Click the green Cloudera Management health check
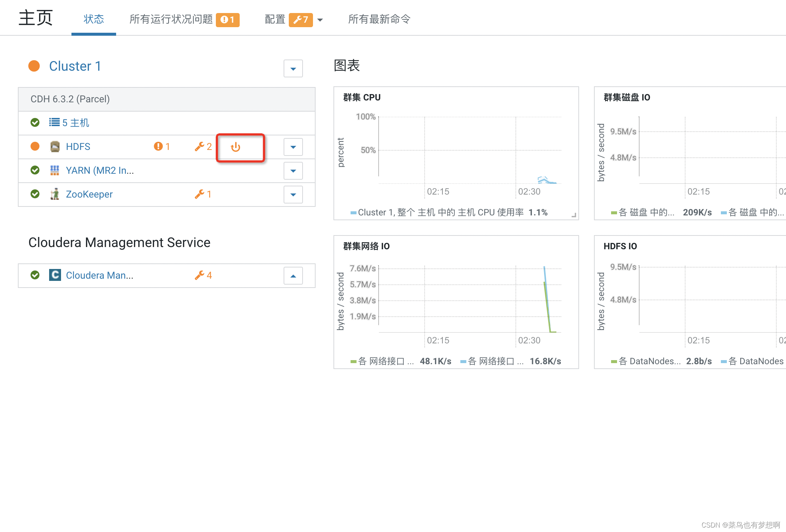 coord(35,275)
